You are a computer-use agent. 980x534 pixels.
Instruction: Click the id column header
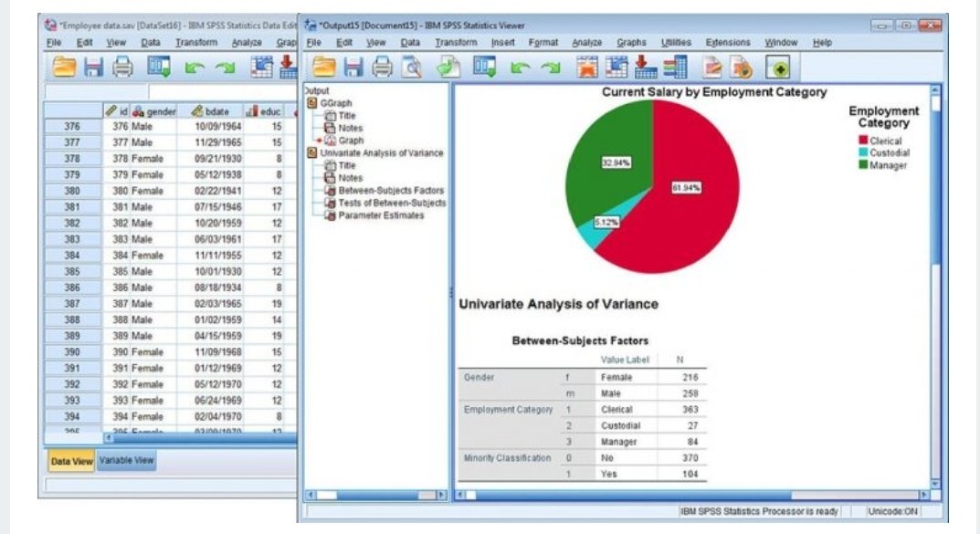click(x=117, y=111)
